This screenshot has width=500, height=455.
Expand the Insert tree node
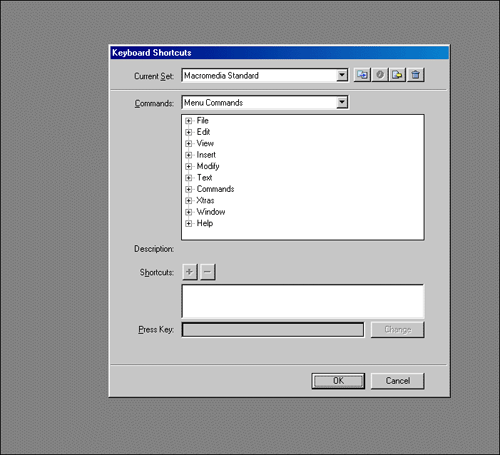coord(189,155)
